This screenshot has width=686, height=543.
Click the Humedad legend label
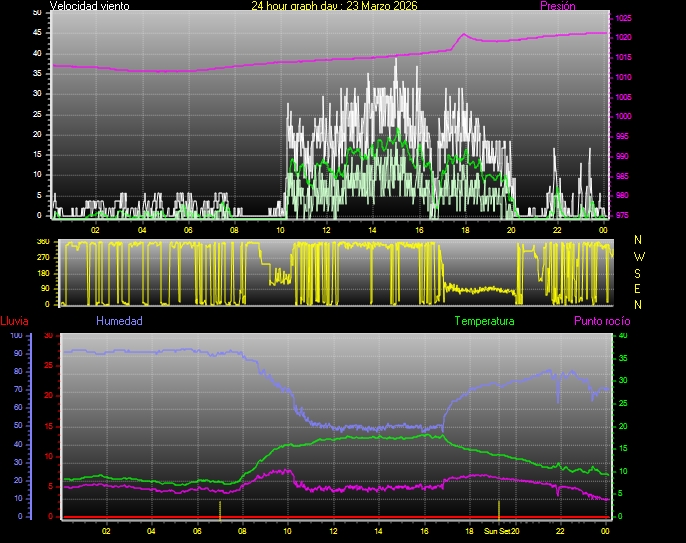[119, 321]
